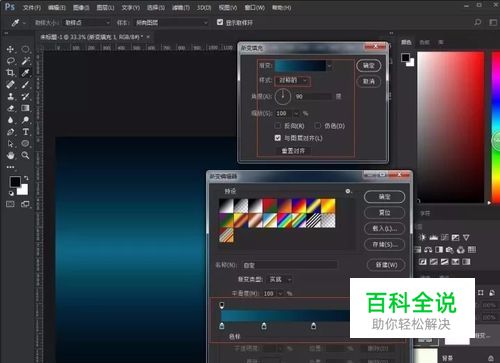The image size is (500, 363).
Task: Open the search icon in options bar
Action: tap(478, 22)
